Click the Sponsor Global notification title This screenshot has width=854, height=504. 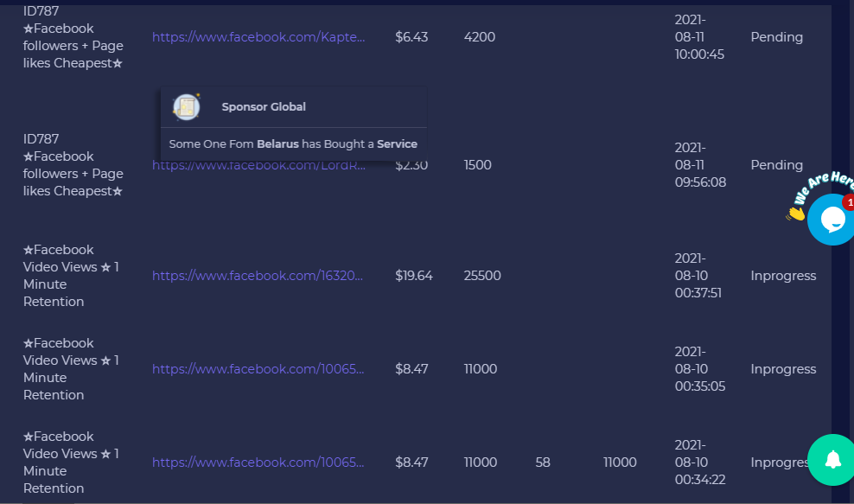tap(264, 107)
